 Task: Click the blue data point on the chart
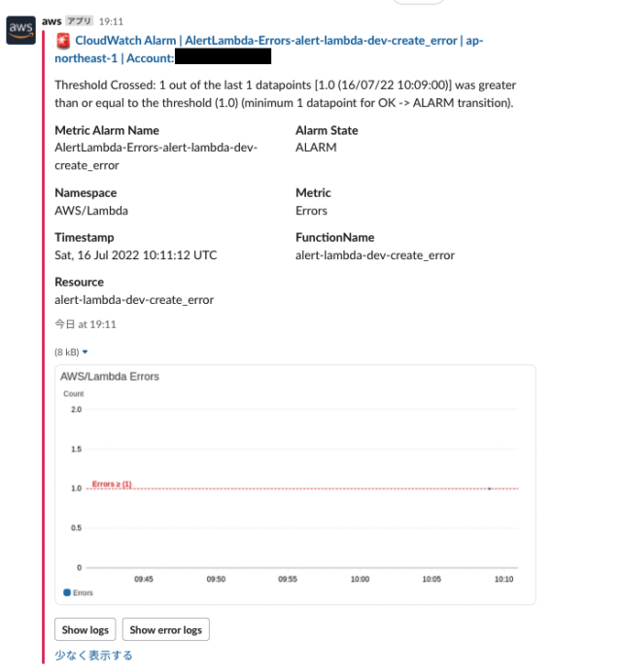490,488
